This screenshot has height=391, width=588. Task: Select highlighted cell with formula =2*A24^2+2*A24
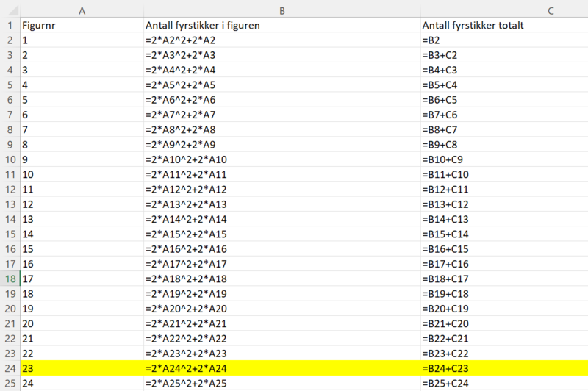(x=282, y=368)
